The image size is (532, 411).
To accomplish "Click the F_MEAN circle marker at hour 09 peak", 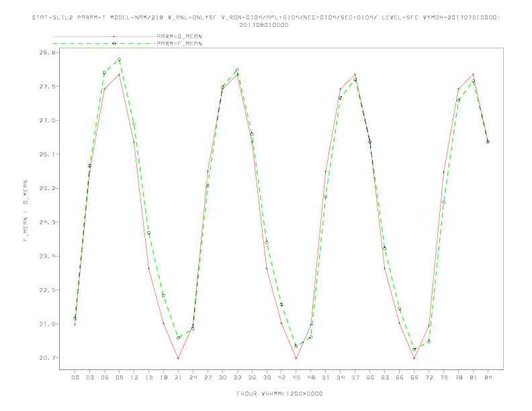I will tap(119, 60).
